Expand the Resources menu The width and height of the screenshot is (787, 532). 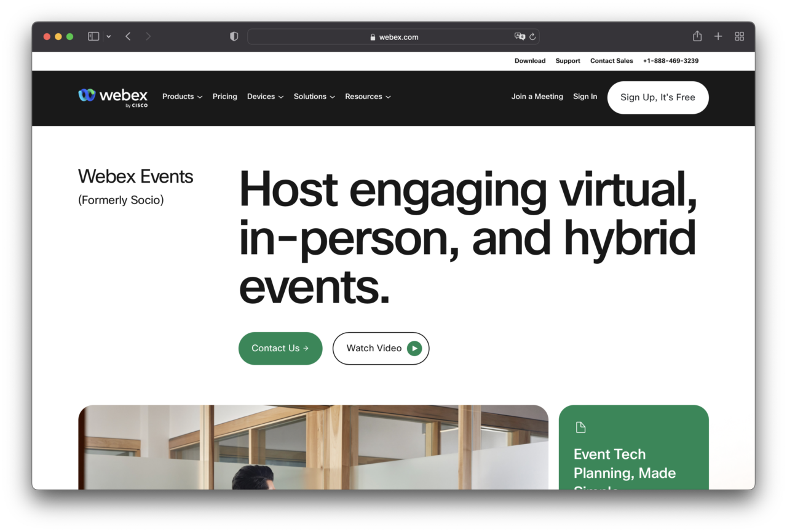[368, 97]
